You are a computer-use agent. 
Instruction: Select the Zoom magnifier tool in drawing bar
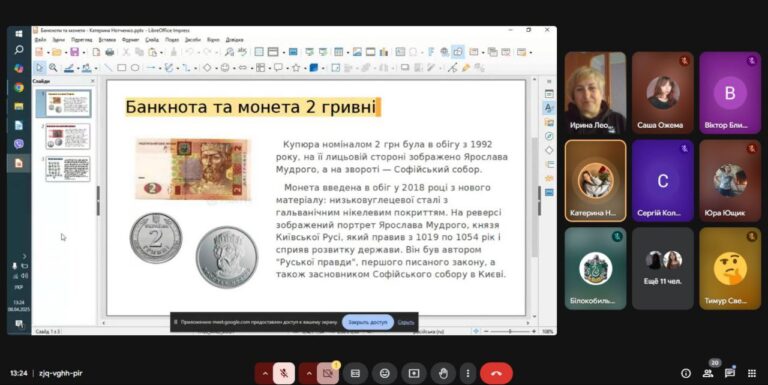(x=53, y=68)
